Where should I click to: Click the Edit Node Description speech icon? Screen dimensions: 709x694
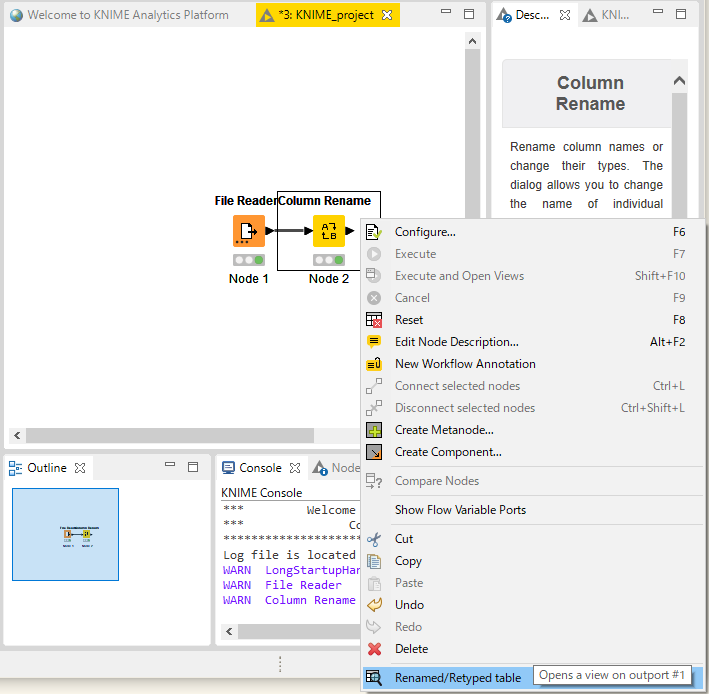coord(373,342)
